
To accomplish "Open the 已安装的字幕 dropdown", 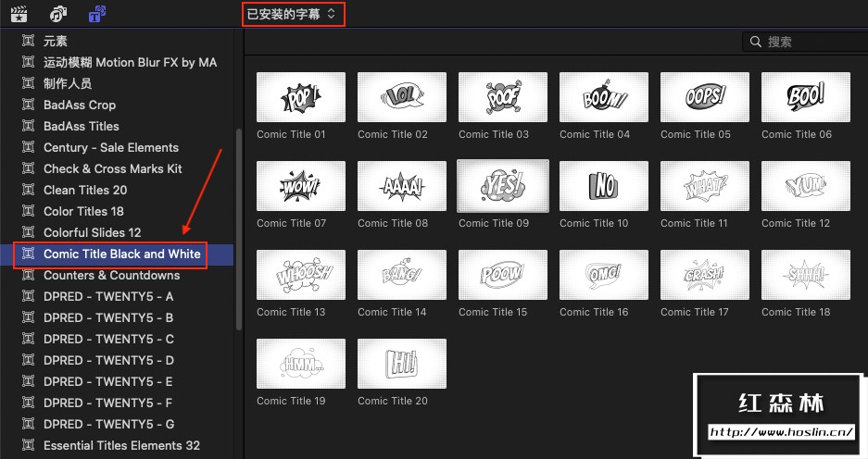I will pyautogui.click(x=293, y=14).
